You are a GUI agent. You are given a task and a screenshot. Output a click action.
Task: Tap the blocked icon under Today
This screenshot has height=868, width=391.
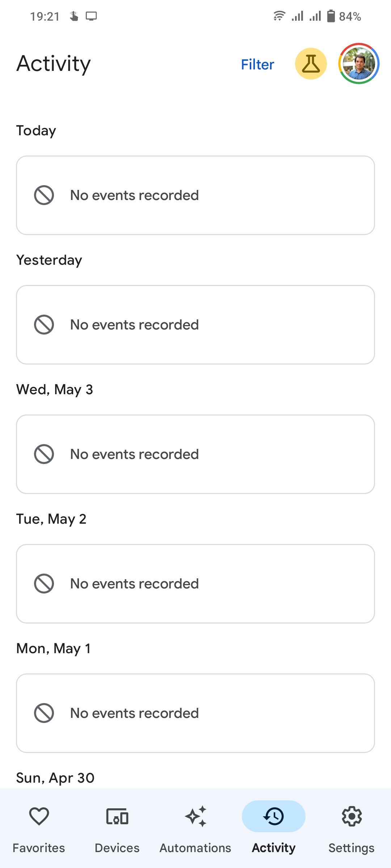[44, 195]
